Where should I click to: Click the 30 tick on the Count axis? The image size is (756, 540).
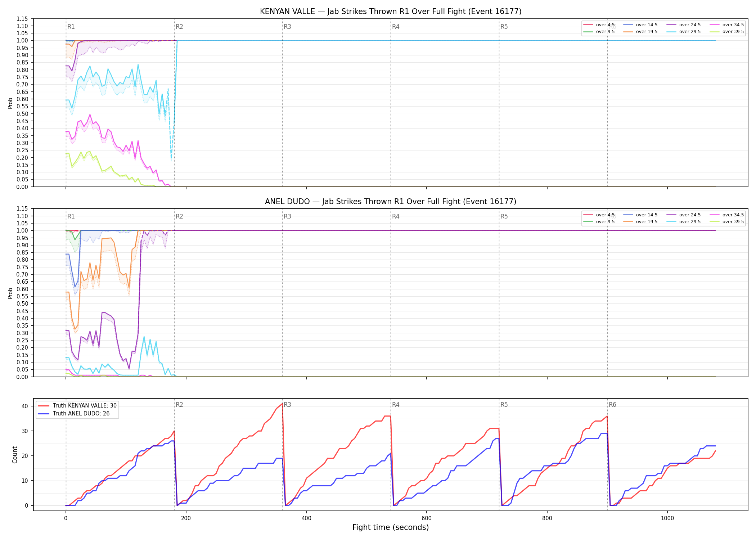click(x=24, y=431)
